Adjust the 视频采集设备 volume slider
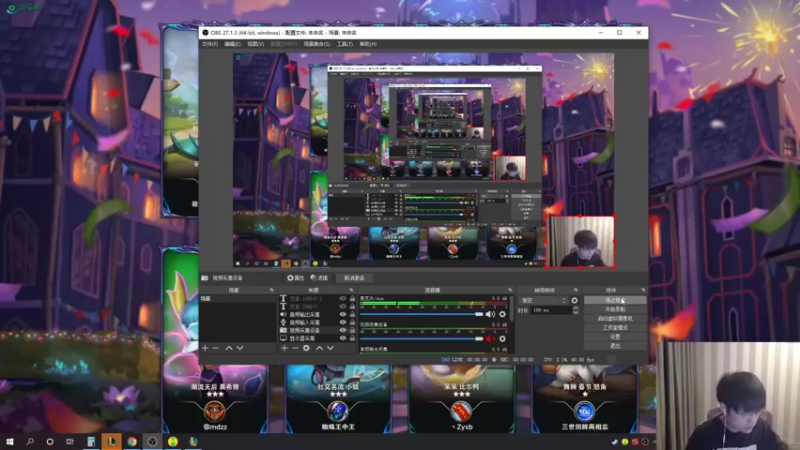Screen dimensions: 800x450 tap(421, 339)
